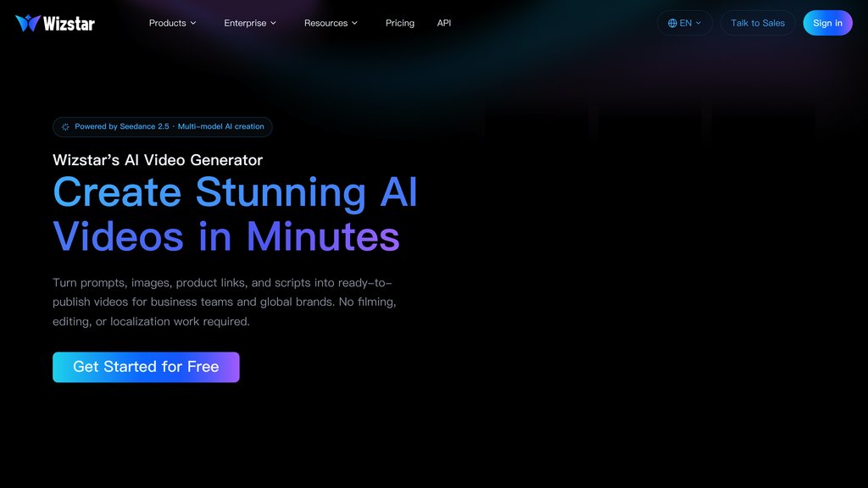868x488 pixels.
Task: Expand the Enterprise chevron arrow
Action: click(x=273, y=23)
